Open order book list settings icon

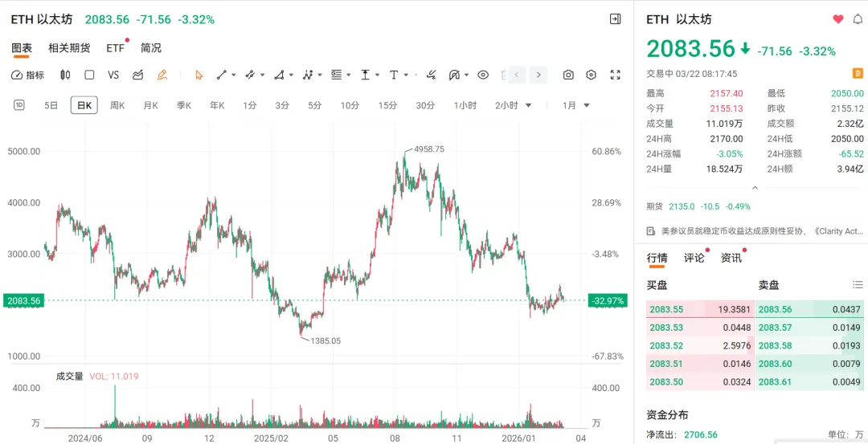858,285
